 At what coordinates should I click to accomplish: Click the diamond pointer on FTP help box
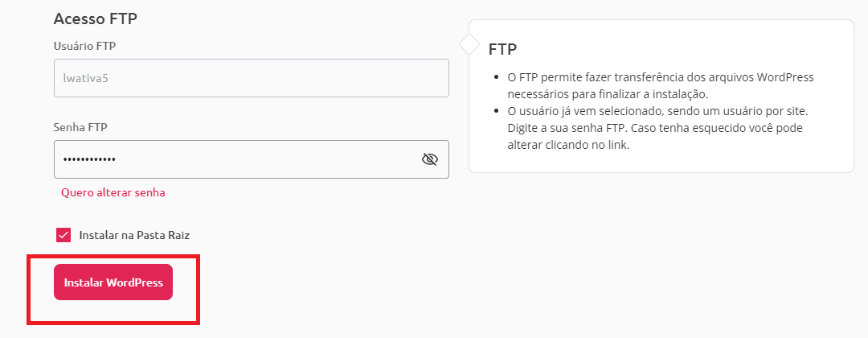click(469, 44)
